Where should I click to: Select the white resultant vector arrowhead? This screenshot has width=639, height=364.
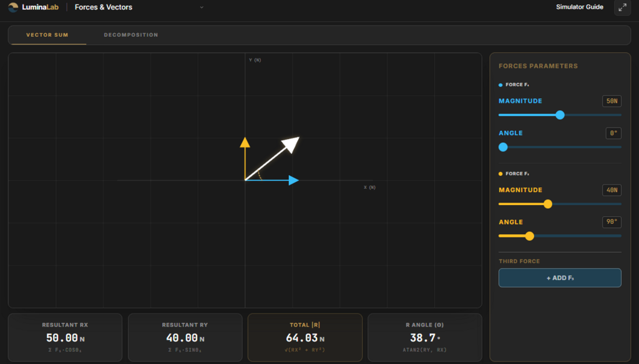coord(292,144)
